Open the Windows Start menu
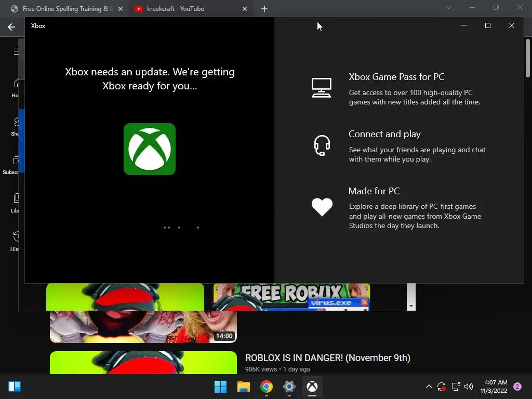The image size is (532, 399). (220, 387)
